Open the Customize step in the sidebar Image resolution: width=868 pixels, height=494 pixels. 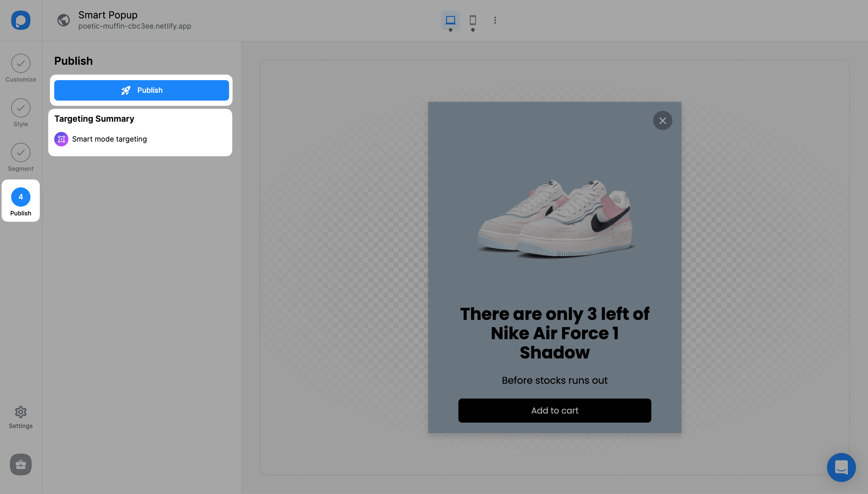20,68
